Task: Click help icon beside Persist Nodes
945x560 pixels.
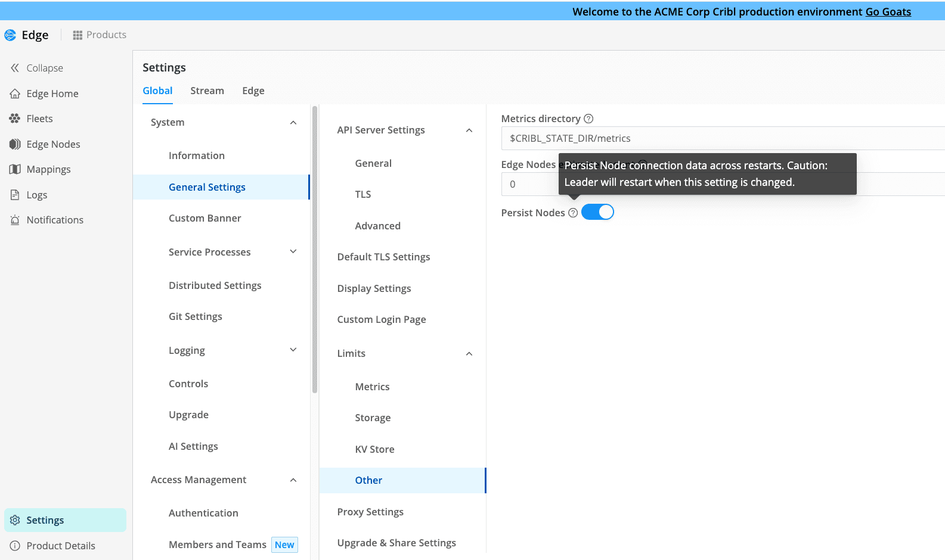Action: coord(573,213)
